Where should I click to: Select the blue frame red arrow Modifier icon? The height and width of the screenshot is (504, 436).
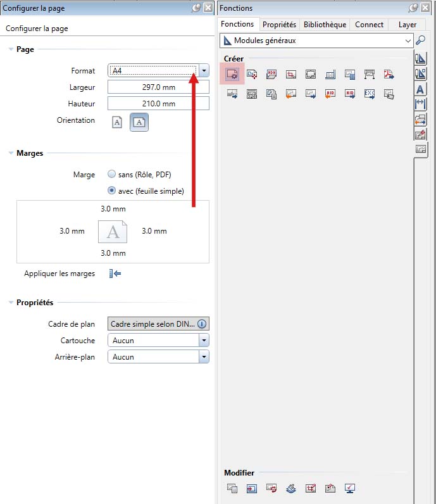coord(252,488)
